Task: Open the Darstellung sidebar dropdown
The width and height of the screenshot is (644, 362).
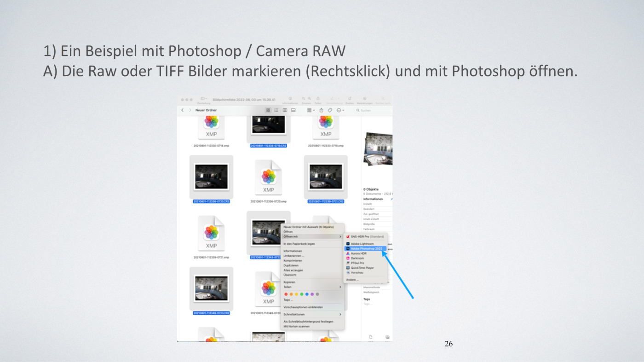Action: point(204,99)
